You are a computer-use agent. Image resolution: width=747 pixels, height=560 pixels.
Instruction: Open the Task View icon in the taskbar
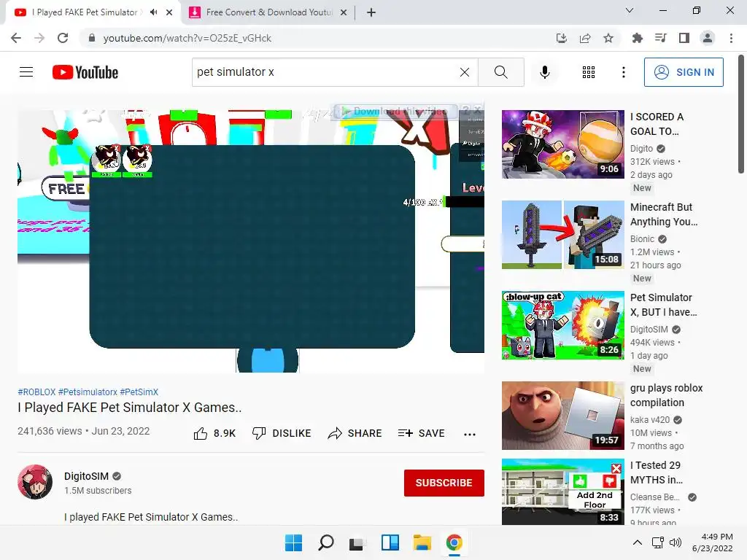pyautogui.click(x=357, y=542)
